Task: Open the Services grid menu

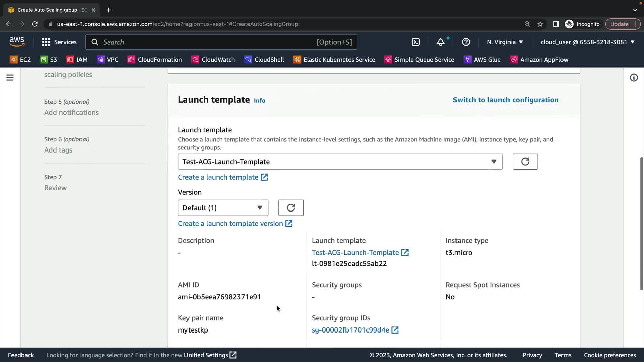Action: pyautogui.click(x=59, y=42)
